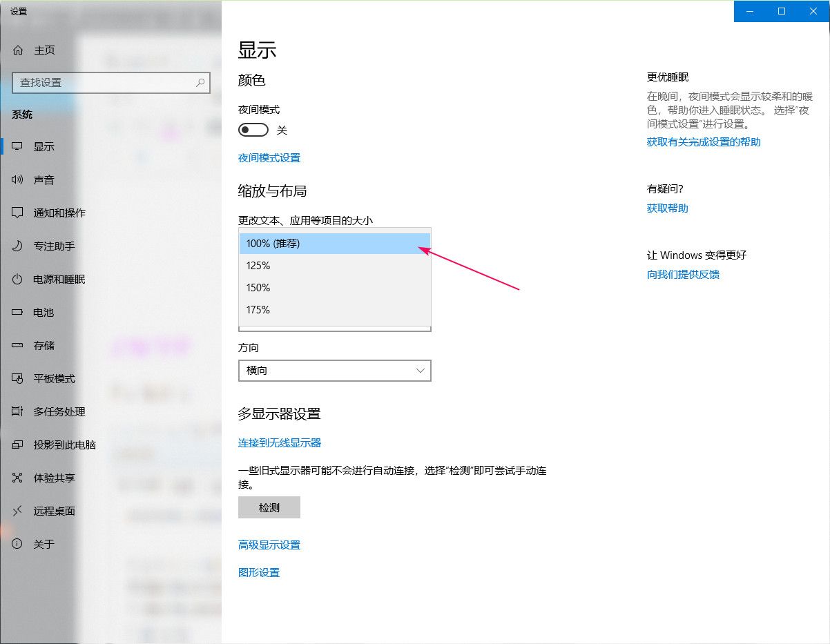Screen dimensions: 830x644
Task: Select 显示 in the sidebar
Action: [110, 147]
